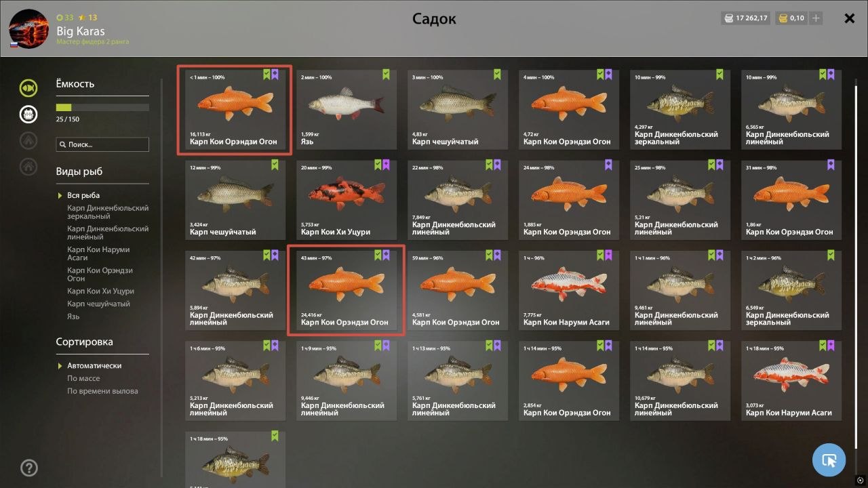Open the help question mark icon
This screenshot has width=868, height=488.
[x=29, y=467]
